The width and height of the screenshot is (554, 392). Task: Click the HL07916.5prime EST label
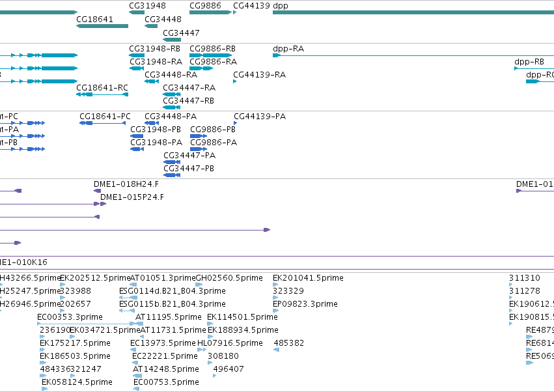coord(230,343)
